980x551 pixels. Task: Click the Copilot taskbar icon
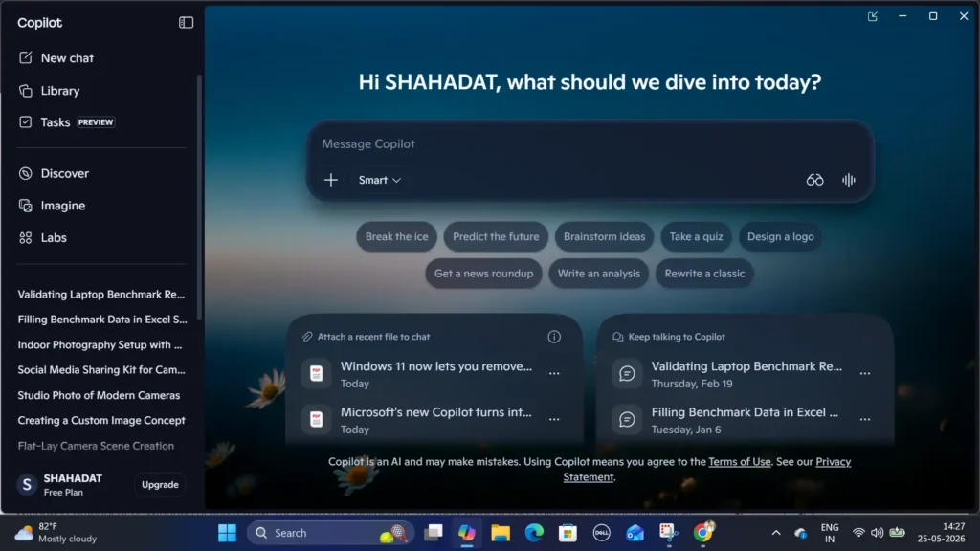(467, 533)
